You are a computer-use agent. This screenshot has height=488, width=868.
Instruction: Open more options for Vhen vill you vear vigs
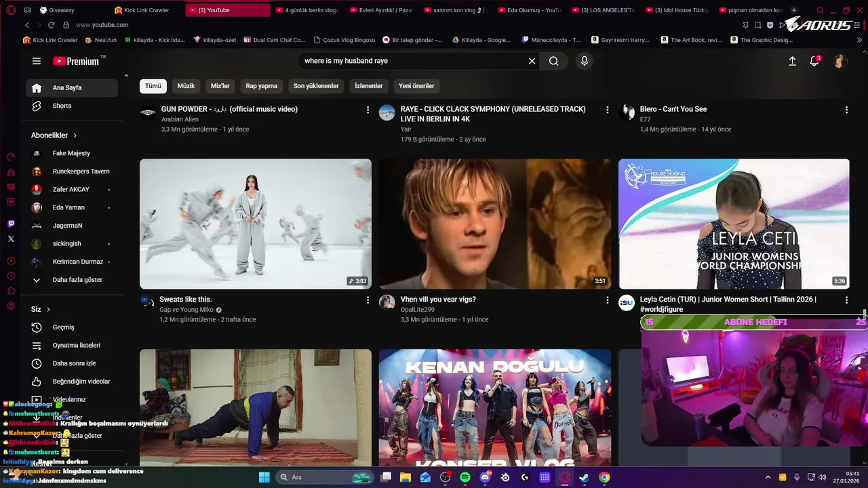pos(608,300)
